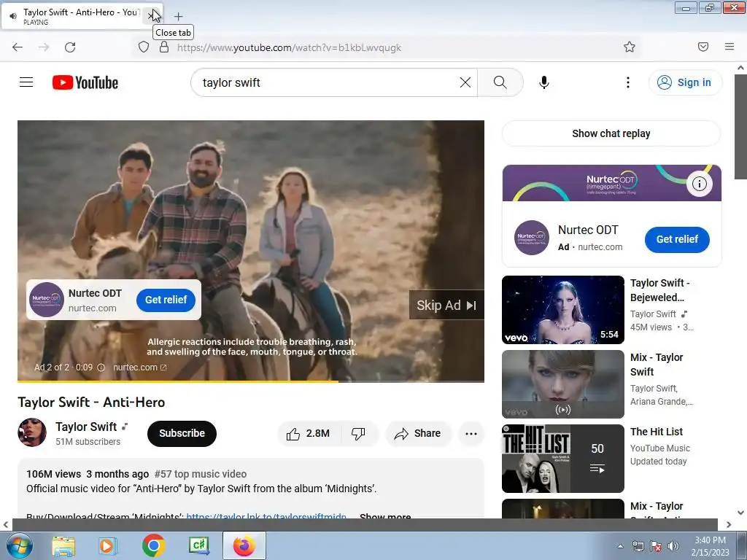Image resolution: width=747 pixels, height=560 pixels.
Task: Expand description with Show more
Action: [385, 516]
